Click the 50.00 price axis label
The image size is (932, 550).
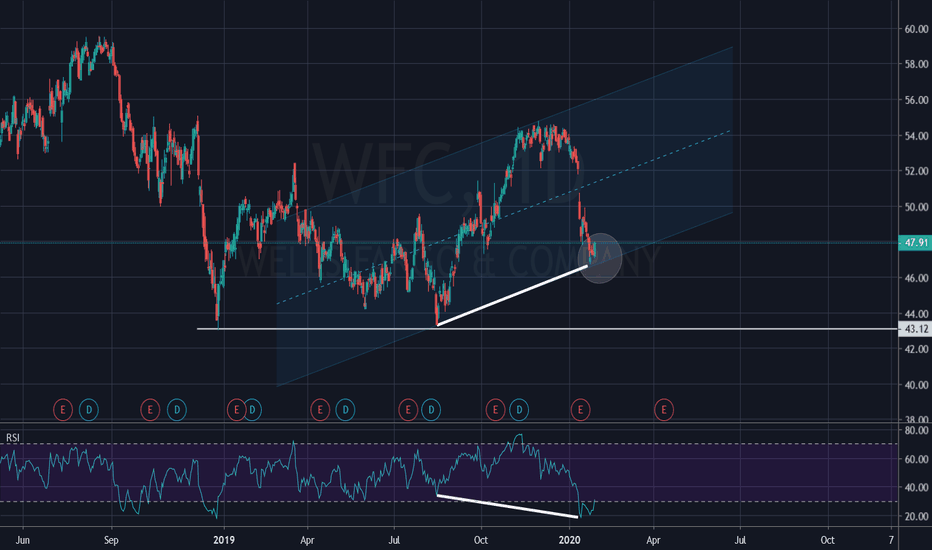pyautogui.click(x=916, y=207)
